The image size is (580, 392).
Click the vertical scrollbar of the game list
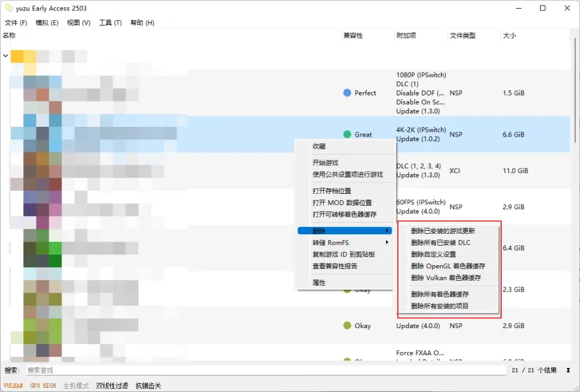[x=574, y=90]
